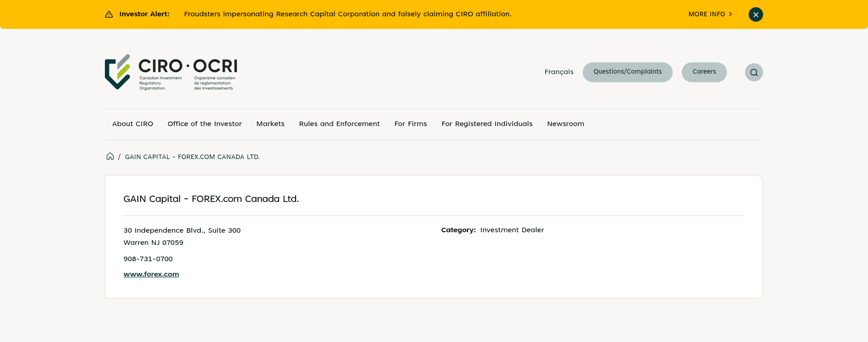Open the About CIRO menu
The width and height of the screenshot is (868, 342).
click(x=132, y=124)
